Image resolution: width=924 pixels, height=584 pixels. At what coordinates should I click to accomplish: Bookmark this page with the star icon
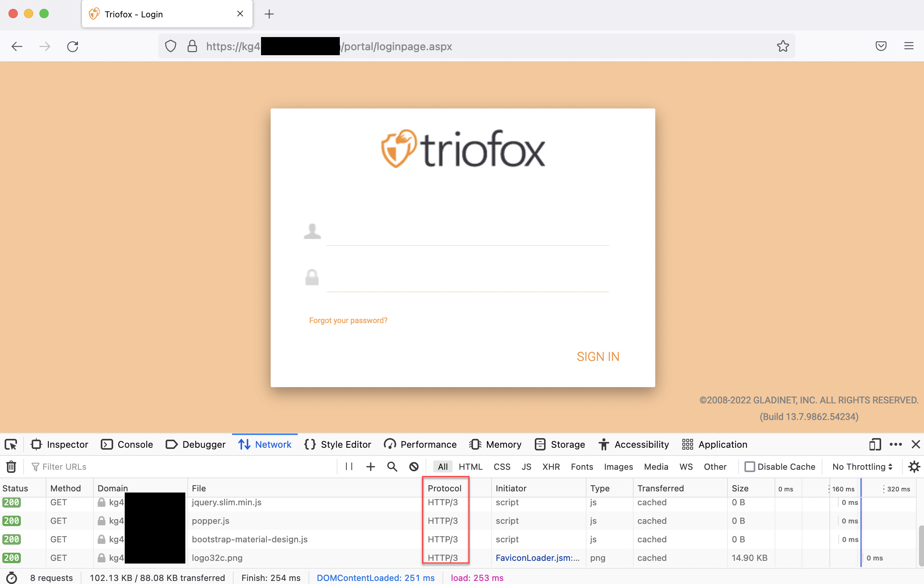click(783, 46)
